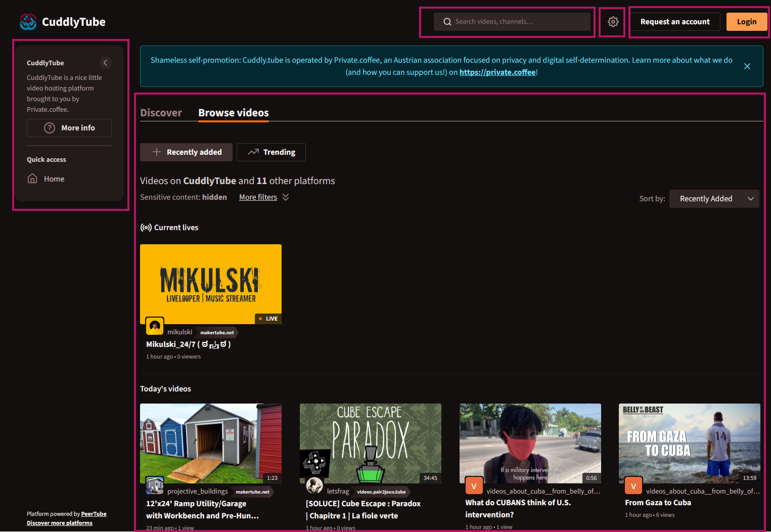Open the Sort by Recently Added dropdown
This screenshot has height=532, width=771.
[714, 199]
